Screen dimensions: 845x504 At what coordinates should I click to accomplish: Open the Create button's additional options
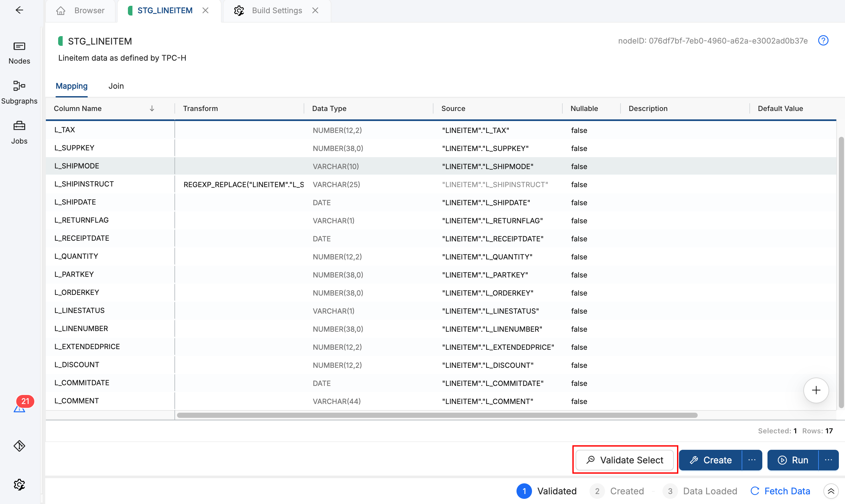752,460
